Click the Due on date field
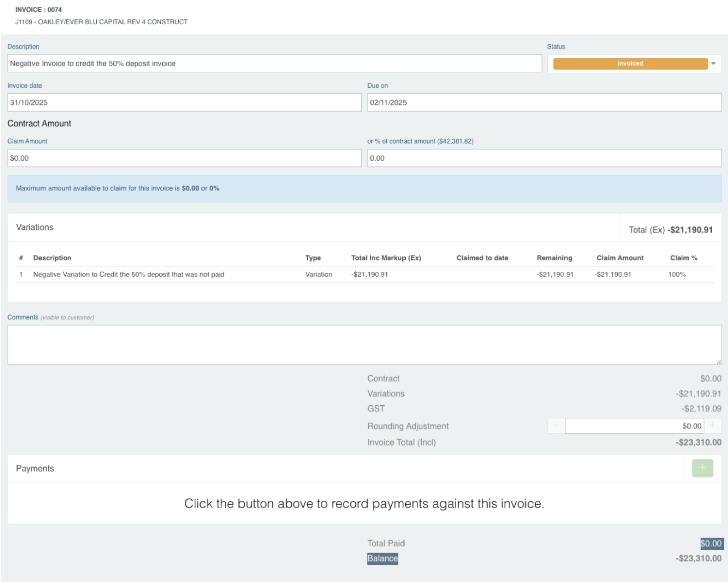This screenshot has width=728, height=582. (x=544, y=103)
